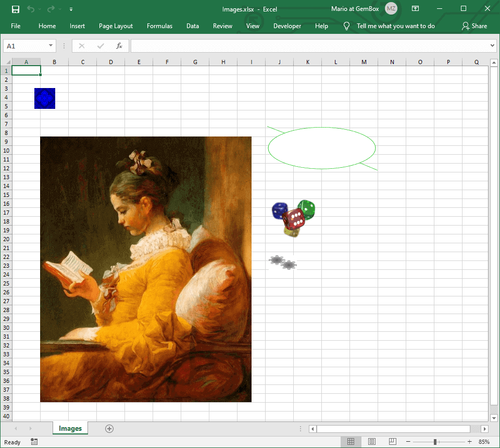The height and width of the screenshot is (448, 500).
Task: Expand the formula bar
Action: [x=493, y=46]
